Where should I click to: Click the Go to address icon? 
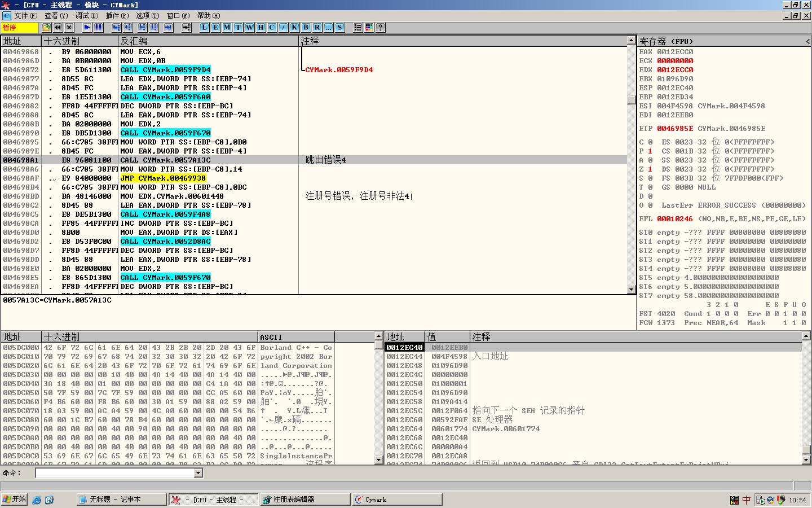coord(186,27)
